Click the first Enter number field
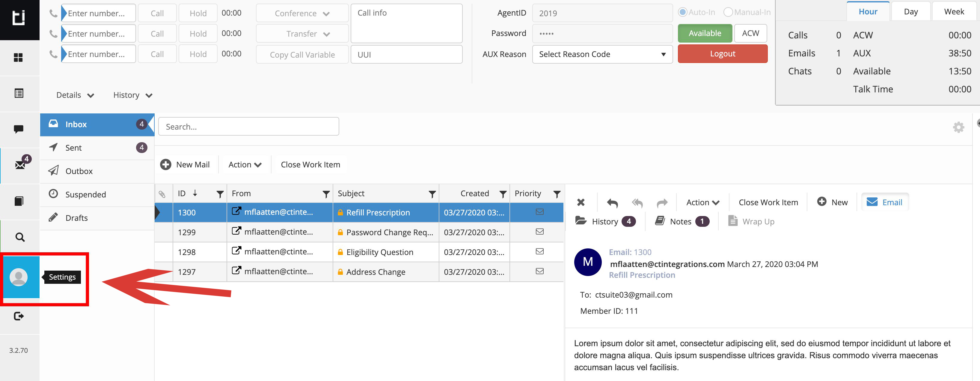Screen dimensions: 980x381 click(98, 13)
